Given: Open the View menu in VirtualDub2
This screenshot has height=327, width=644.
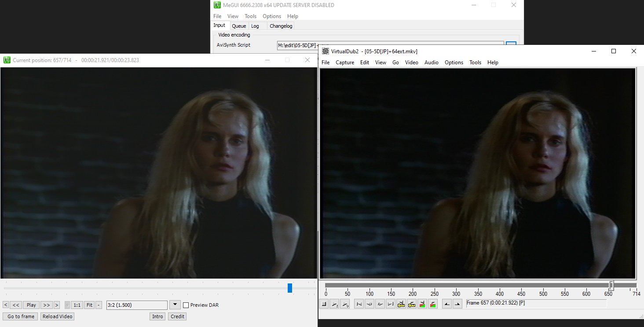Looking at the screenshot, I should coord(381,62).
